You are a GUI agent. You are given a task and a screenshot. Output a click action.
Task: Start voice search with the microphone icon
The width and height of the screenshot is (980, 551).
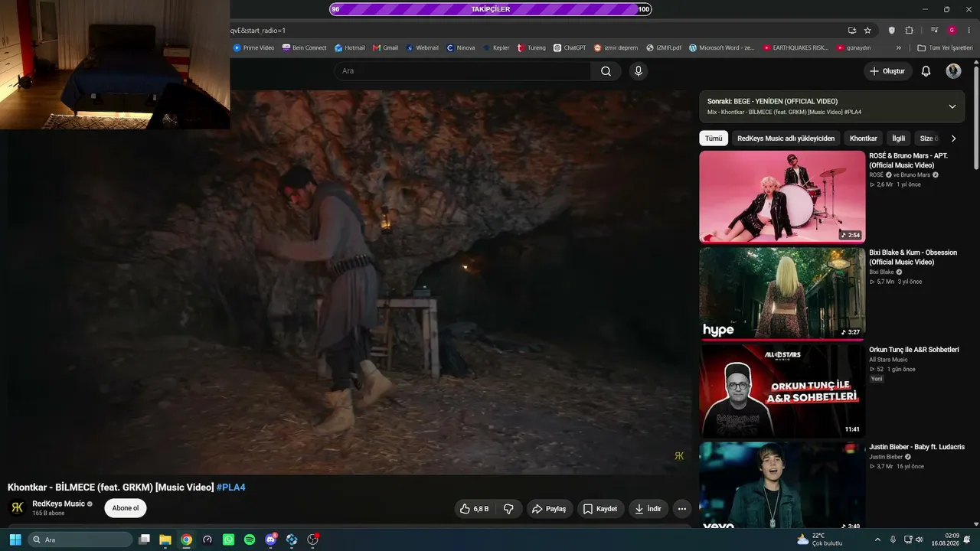click(x=639, y=71)
